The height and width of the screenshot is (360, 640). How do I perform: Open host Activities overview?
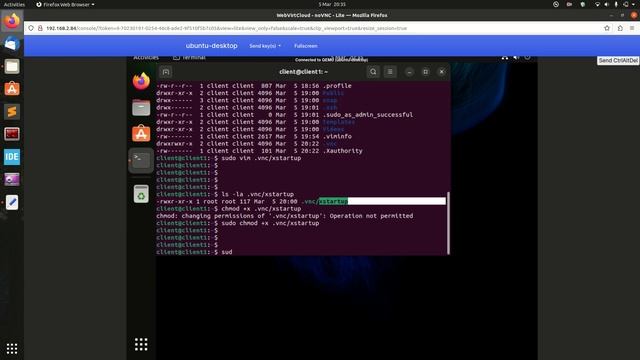point(14,4)
